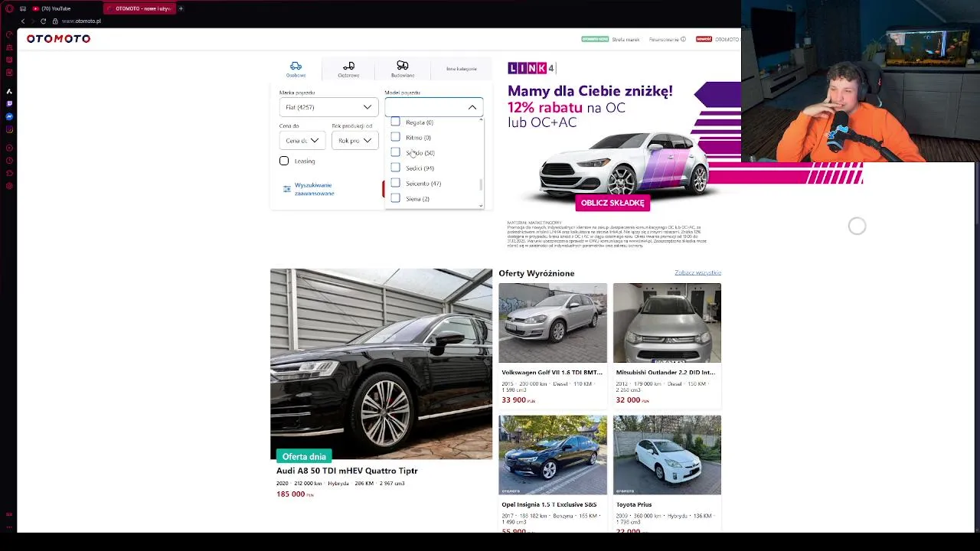Select the Budowlane category tab
This screenshot has width=980, height=551.
pos(403,69)
